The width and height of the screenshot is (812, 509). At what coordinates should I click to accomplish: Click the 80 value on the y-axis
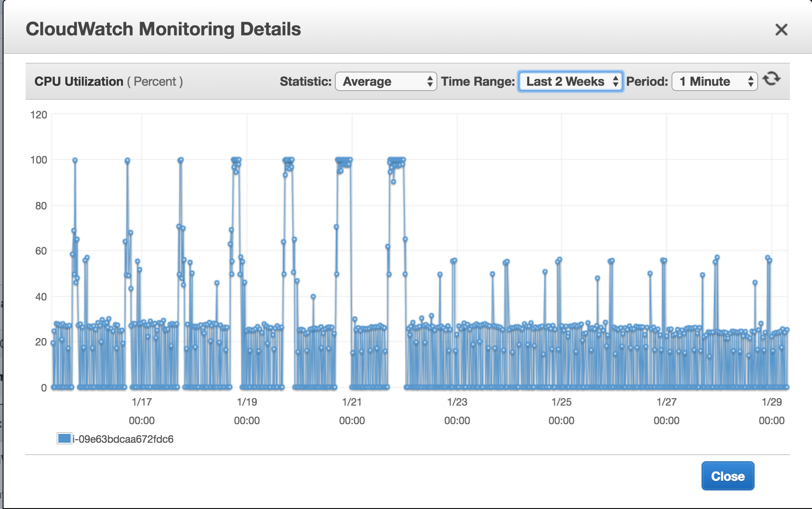coord(41,206)
